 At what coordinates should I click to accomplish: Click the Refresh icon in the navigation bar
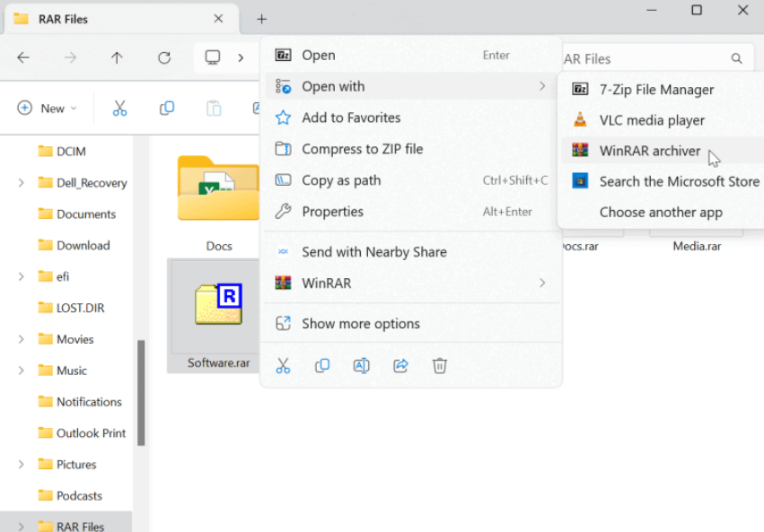pos(164,57)
